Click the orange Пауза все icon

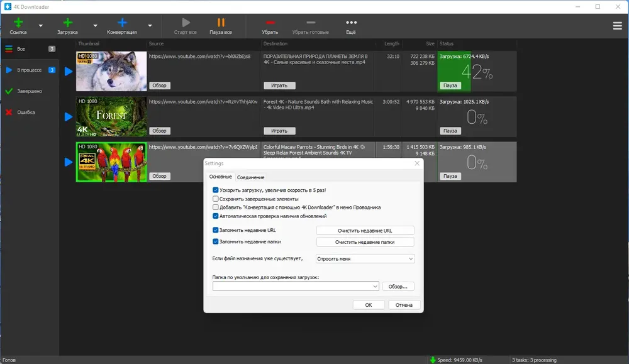[221, 23]
